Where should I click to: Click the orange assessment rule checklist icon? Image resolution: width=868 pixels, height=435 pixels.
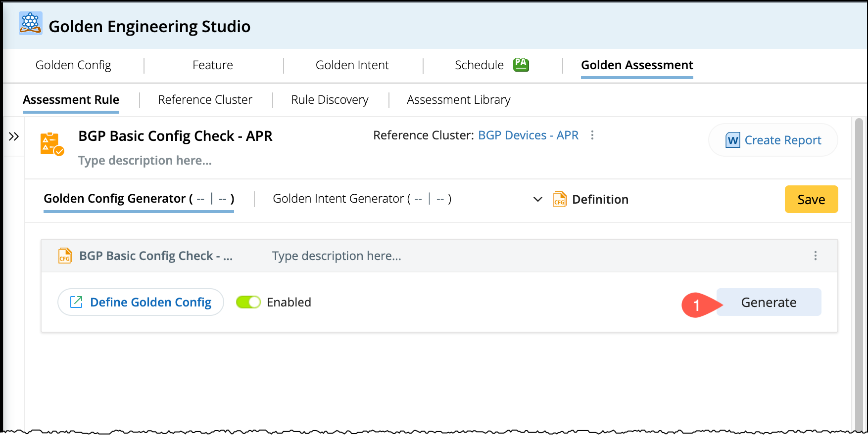(x=51, y=144)
